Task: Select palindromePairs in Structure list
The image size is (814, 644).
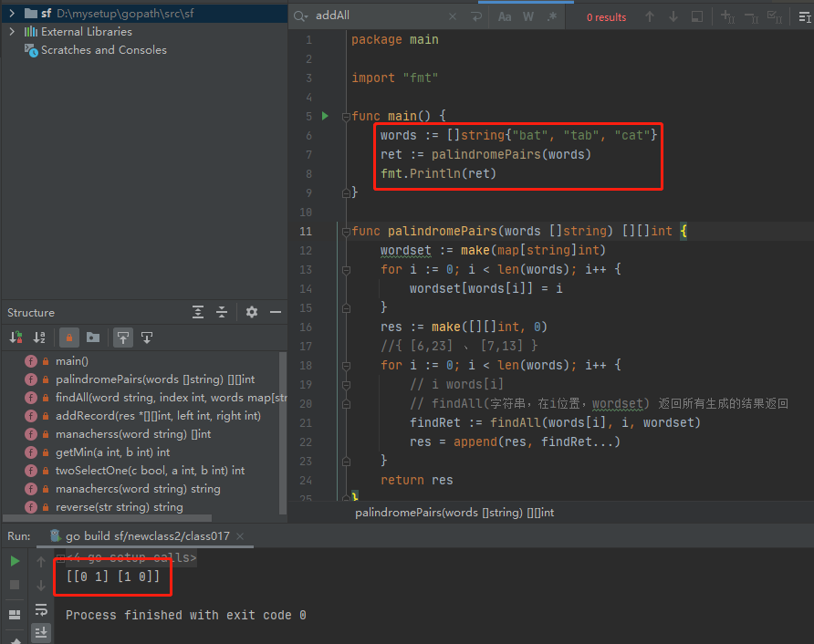Action: 155,379
